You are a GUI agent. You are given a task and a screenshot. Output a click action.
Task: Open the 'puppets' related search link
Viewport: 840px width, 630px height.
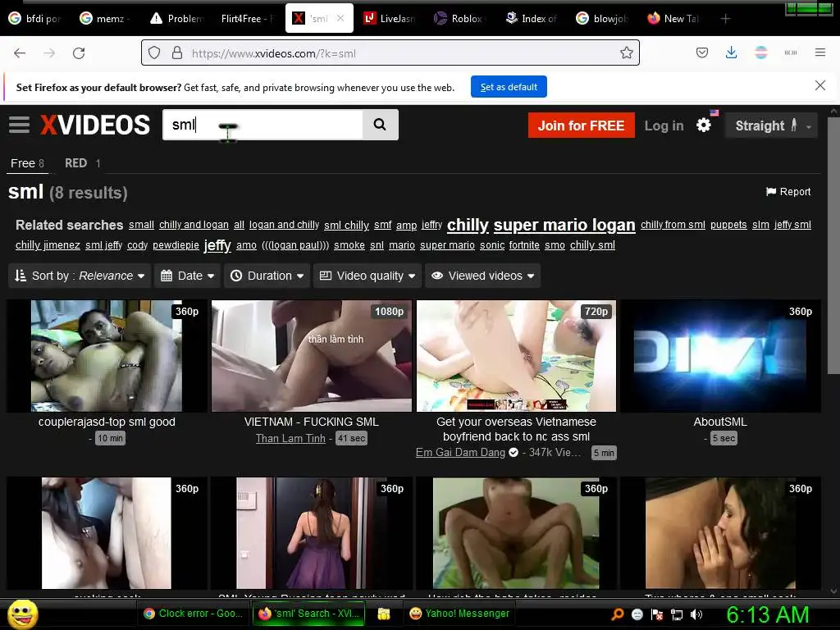click(728, 225)
